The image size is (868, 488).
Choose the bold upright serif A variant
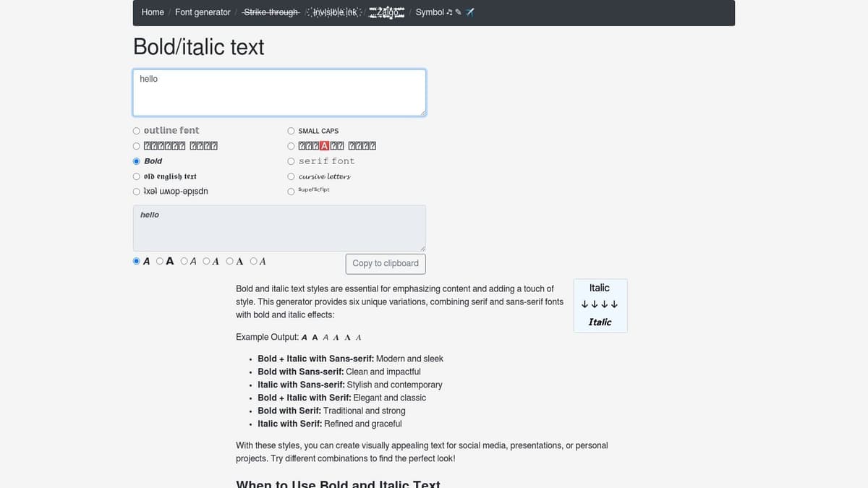(230, 261)
